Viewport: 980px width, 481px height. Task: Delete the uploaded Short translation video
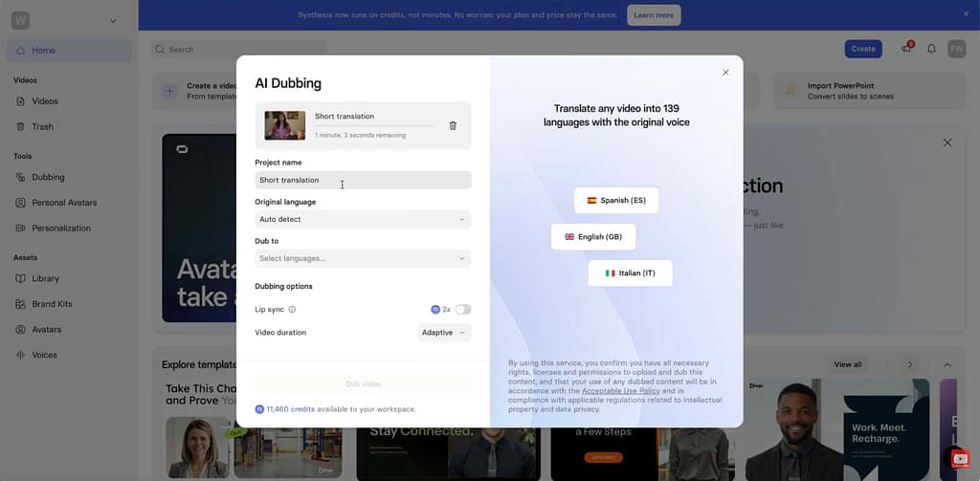[x=453, y=125]
